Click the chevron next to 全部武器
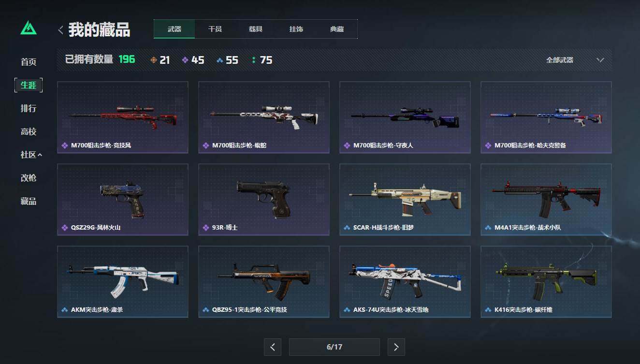Screen dimensions: 640x364 (600, 60)
